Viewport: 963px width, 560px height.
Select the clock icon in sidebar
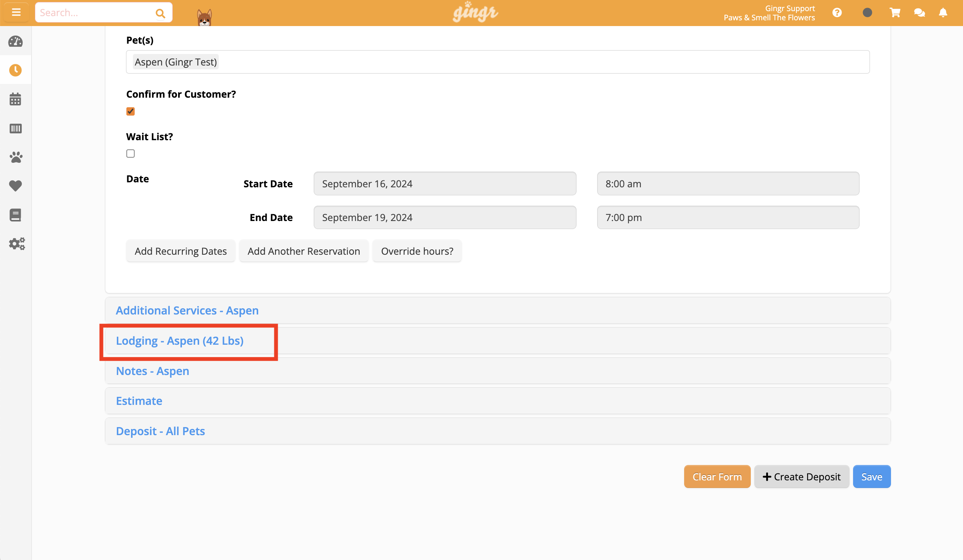pos(16,70)
